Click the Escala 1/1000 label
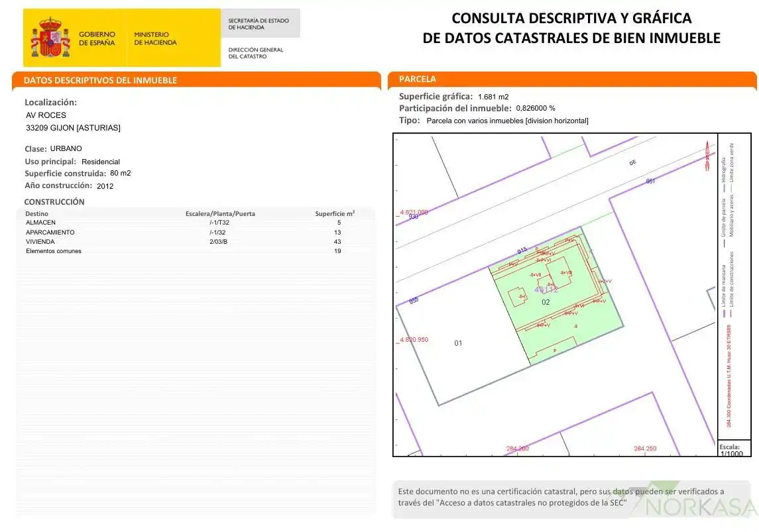This screenshot has height=532, width=759. point(731,451)
